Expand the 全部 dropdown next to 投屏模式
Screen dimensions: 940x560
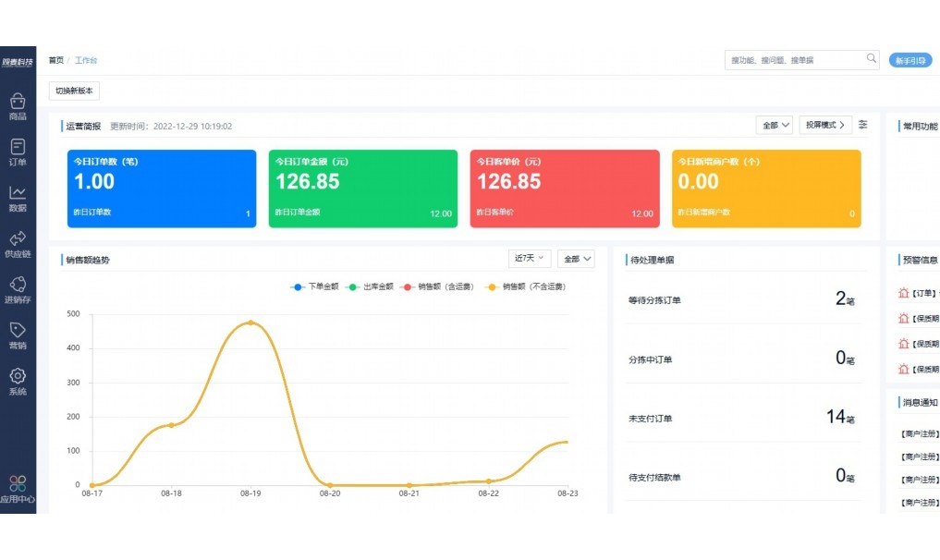click(x=775, y=125)
